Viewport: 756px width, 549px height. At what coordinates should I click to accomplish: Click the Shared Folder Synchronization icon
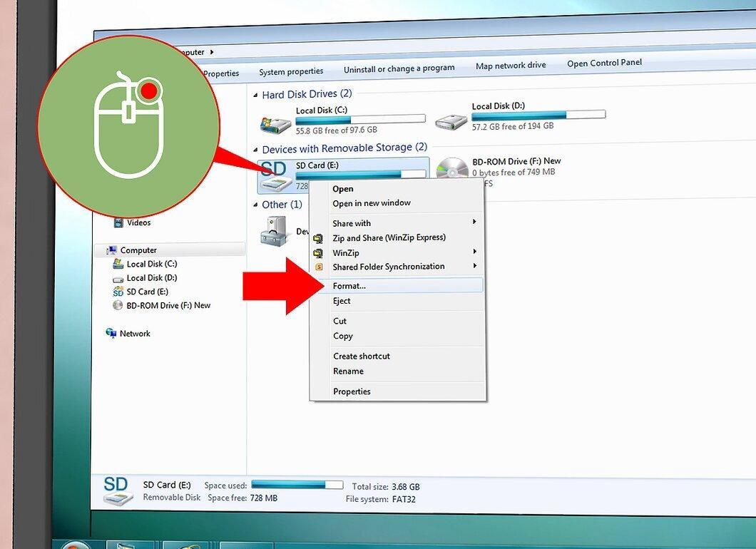pos(319,267)
